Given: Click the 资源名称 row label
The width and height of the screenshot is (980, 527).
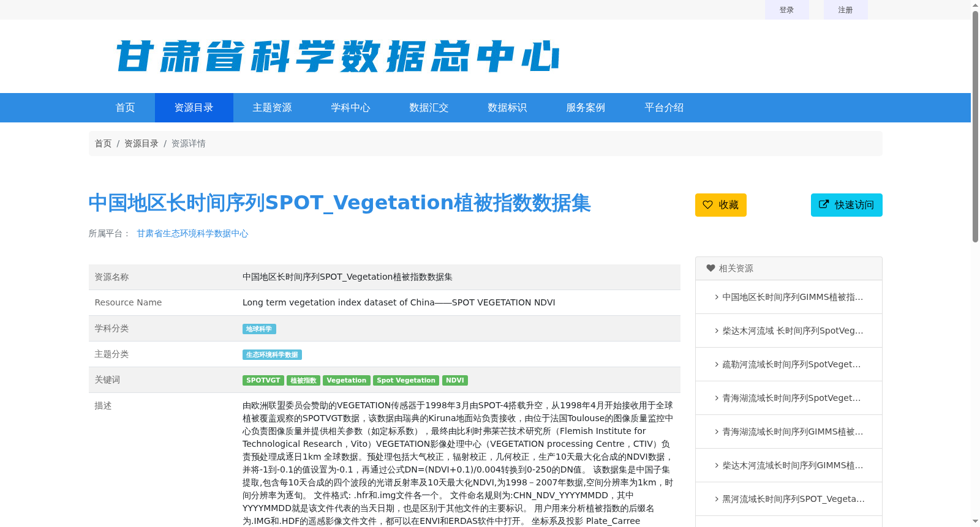Looking at the screenshot, I should [111, 277].
